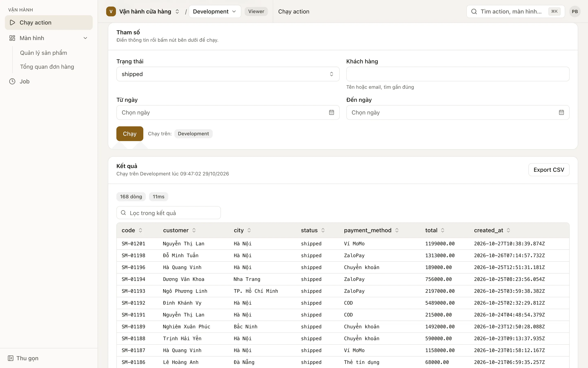
Task: Open Tổng quan đơn hàng screen
Action: [47, 67]
